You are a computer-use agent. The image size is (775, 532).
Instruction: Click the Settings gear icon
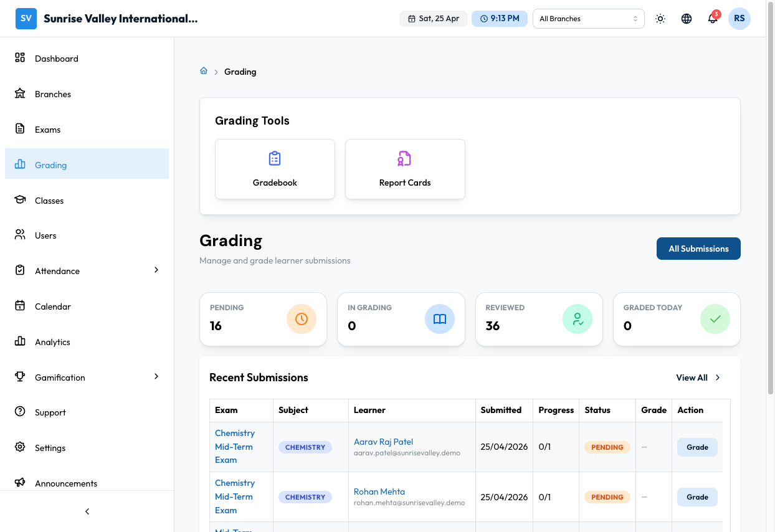click(x=20, y=447)
